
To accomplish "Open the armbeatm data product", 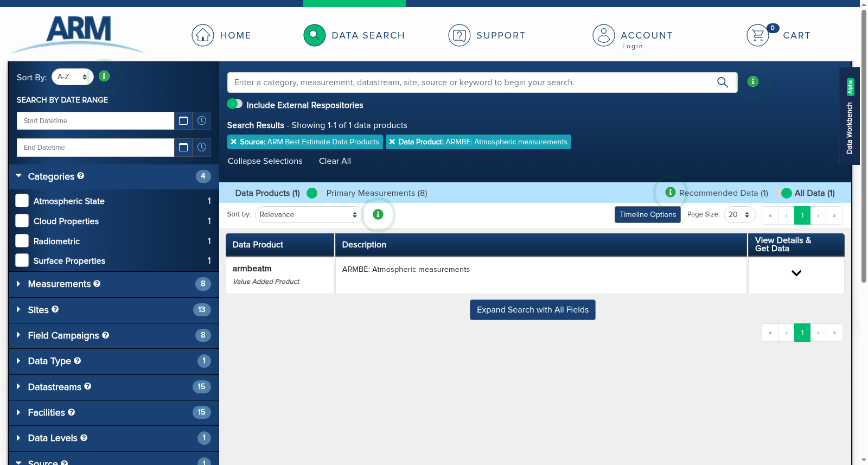I will (x=252, y=269).
